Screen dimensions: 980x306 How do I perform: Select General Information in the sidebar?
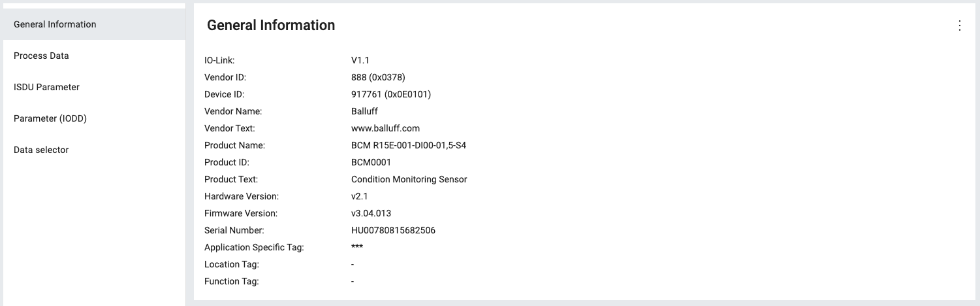[x=55, y=24]
